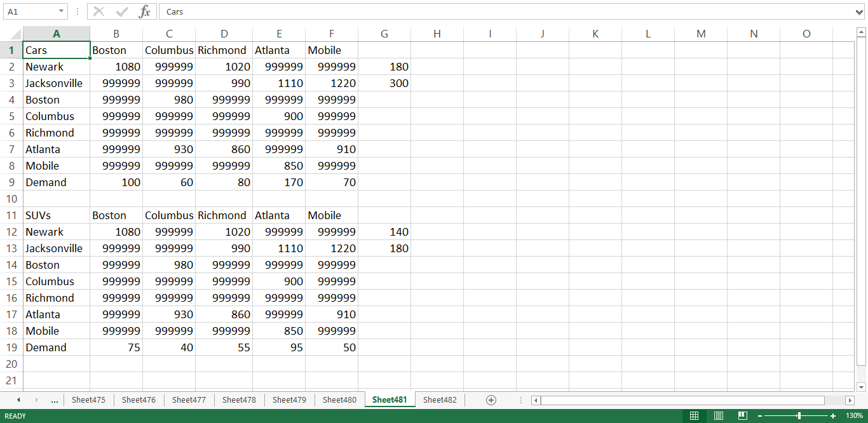The image size is (868, 423).
Task: Switch to Normal view in the status bar
Action: (x=694, y=416)
